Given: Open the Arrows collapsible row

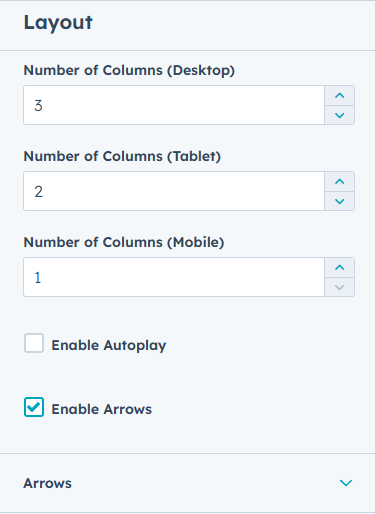Looking at the screenshot, I should [187, 483].
